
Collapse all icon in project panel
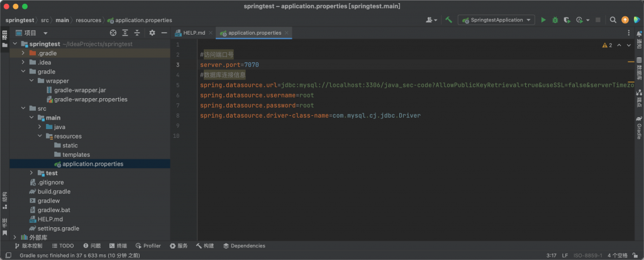tap(137, 33)
